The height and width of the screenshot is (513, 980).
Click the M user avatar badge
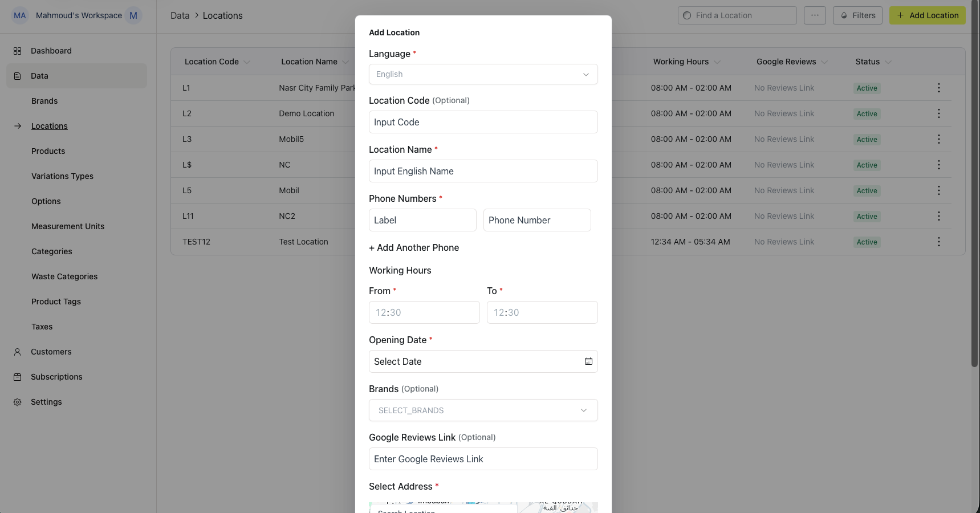133,15
